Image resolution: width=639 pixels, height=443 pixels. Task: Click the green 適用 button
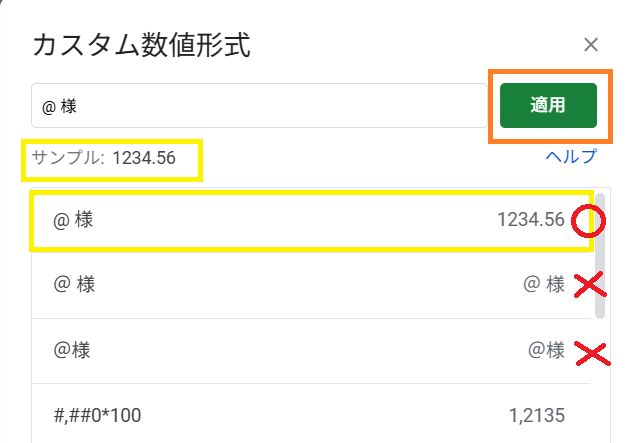click(x=548, y=106)
